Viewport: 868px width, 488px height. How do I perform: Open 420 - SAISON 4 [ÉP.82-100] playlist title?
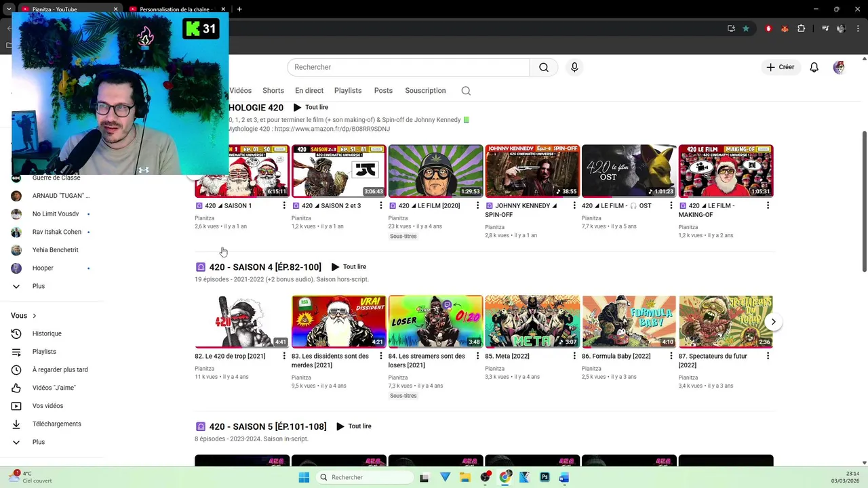265,267
